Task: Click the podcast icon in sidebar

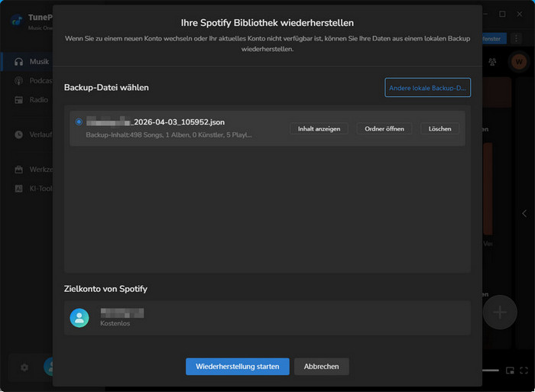Action: pyautogui.click(x=19, y=81)
